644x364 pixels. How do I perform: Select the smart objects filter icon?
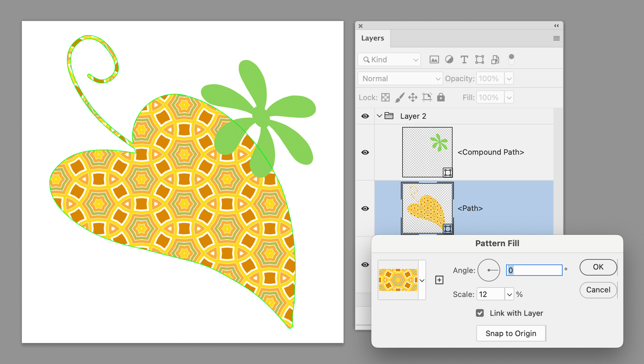click(x=495, y=59)
